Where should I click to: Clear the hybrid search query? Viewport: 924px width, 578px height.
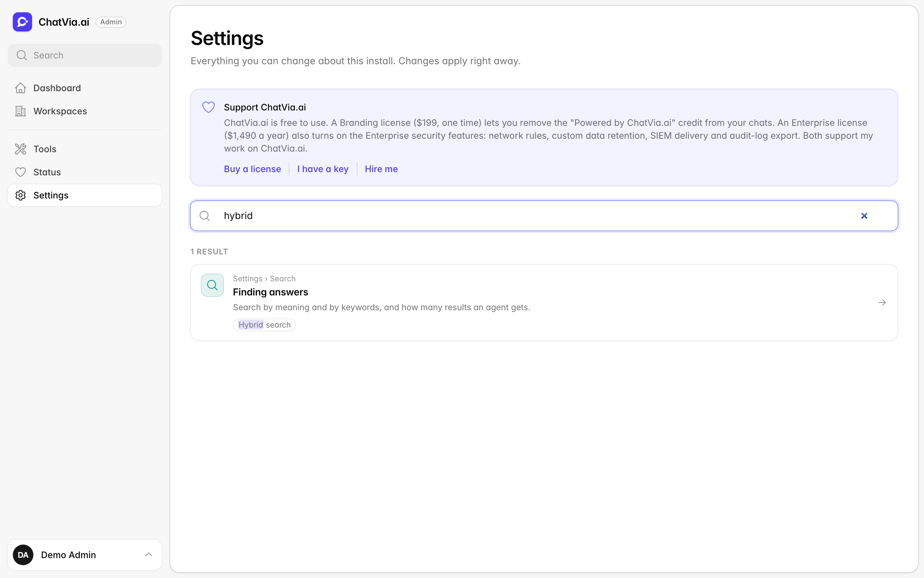click(x=864, y=216)
